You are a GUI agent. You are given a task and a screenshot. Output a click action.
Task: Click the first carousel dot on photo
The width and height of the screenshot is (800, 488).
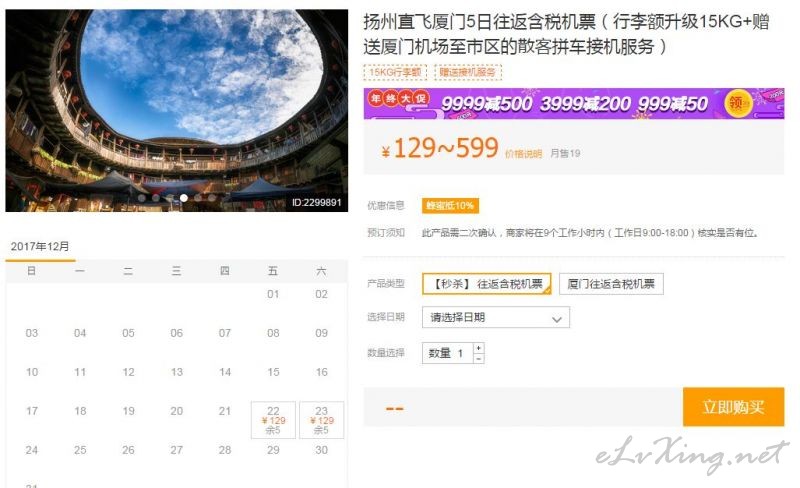click(142, 198)
